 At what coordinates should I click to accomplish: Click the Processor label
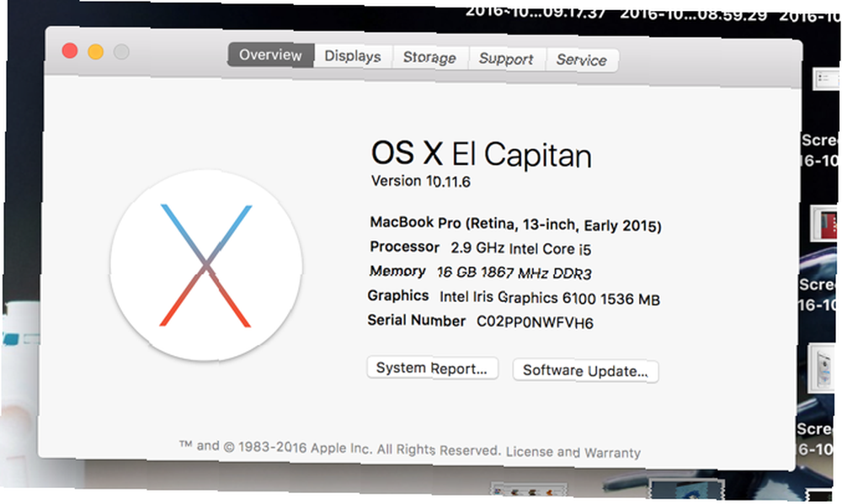click(x=405, y=247)
